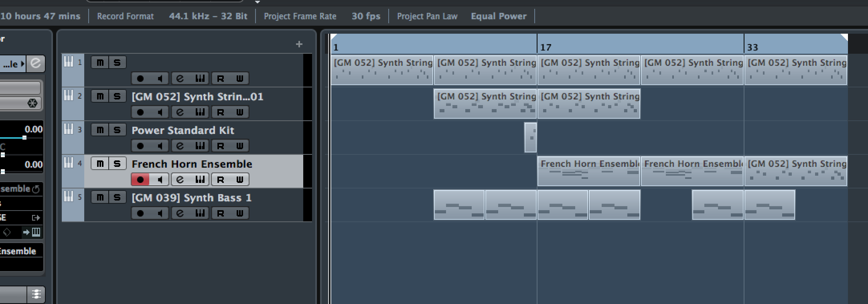Enable record on Power Standard Kit track
Screen dimensions: 868x304
coord(140,146)
